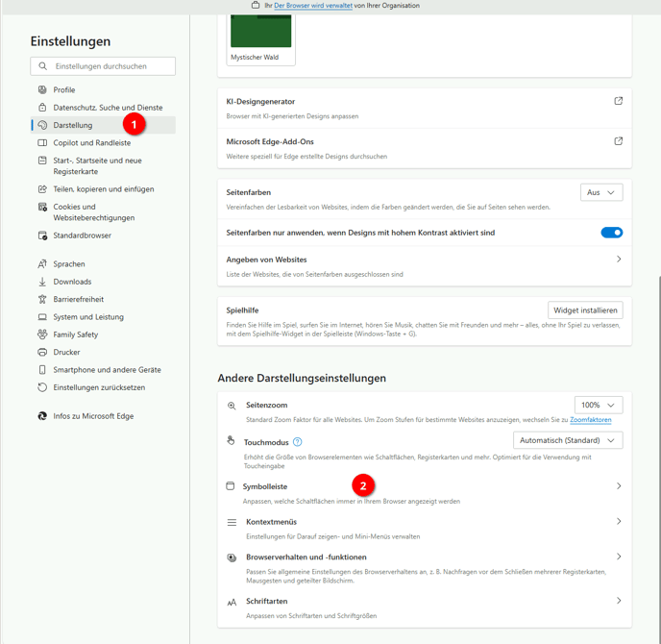
Task: Open the Seitenzoom 100% dropdown
Action: pyautogui.click(x=599, y=405)
